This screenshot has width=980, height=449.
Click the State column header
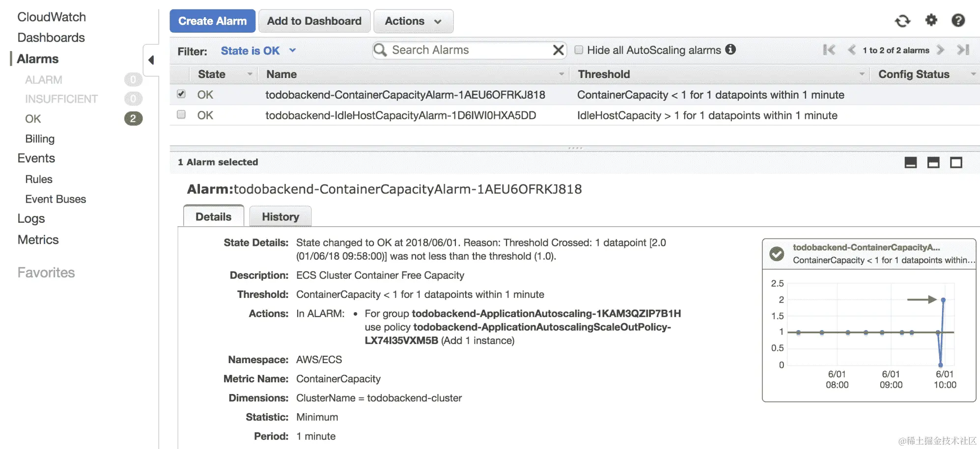pos(212,74)
